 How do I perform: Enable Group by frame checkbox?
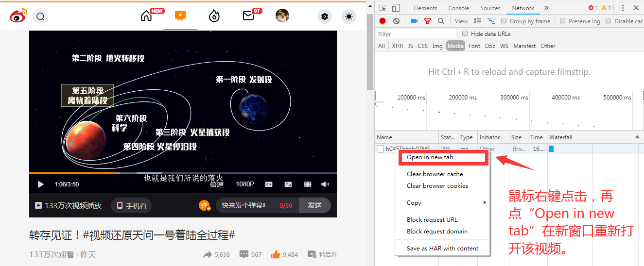click(x=504, y=21)
